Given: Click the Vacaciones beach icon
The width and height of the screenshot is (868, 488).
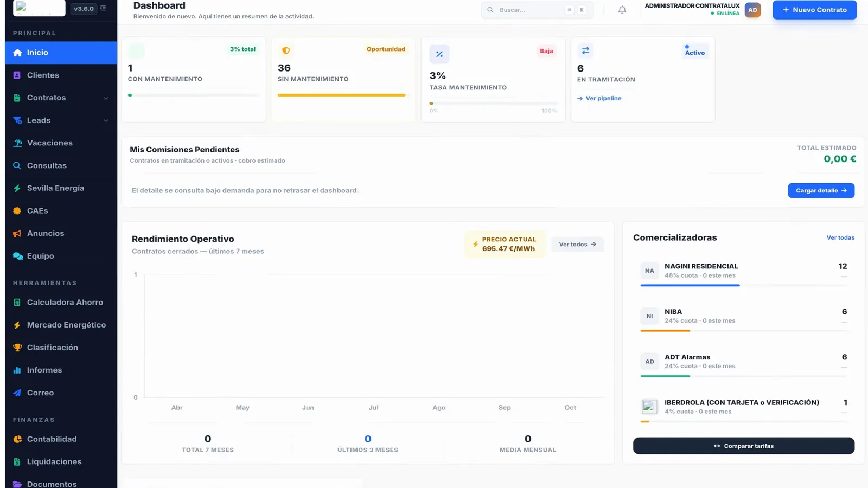Looking at the screenshot, I should pos(17,143).
